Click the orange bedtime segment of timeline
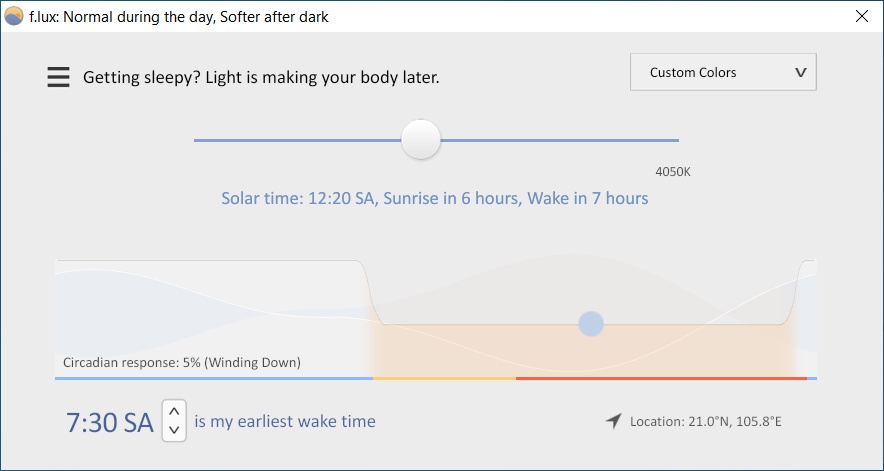This screenshot has height=471, width=884. (661, 378)
